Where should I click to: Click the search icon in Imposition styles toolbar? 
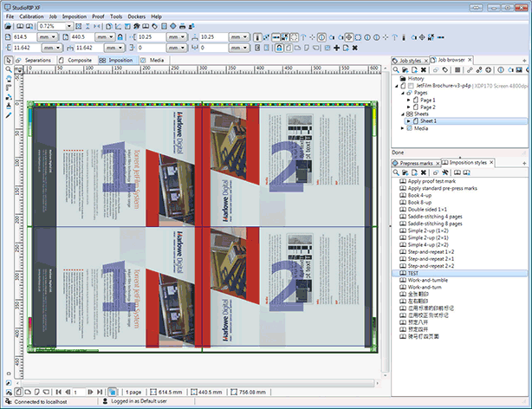(x=396, y=172)
